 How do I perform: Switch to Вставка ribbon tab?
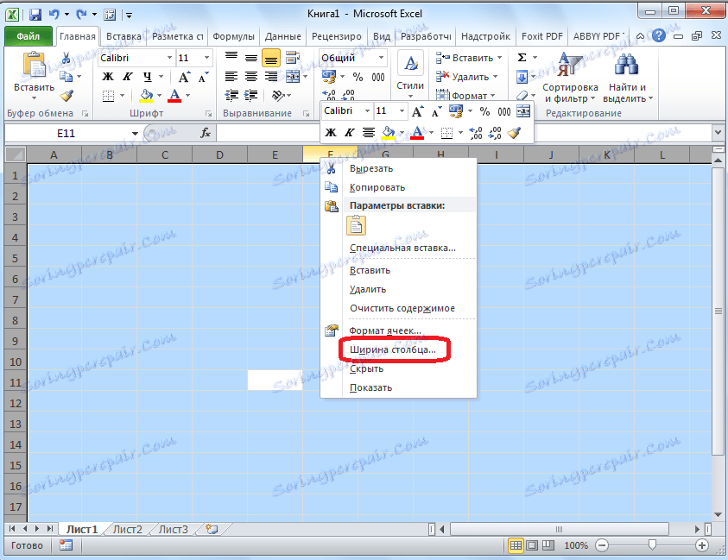tap(123, 36)
